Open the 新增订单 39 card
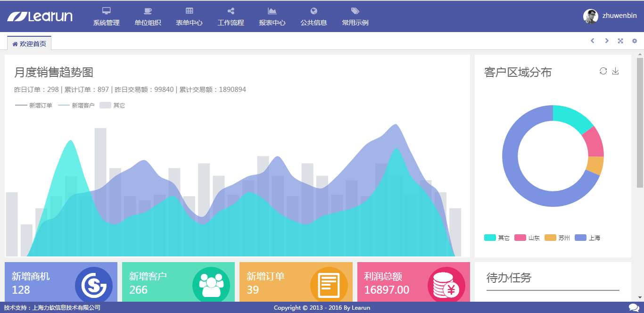Image resolution: width=644 pixels, height=313 pixels. coord(296,282)
